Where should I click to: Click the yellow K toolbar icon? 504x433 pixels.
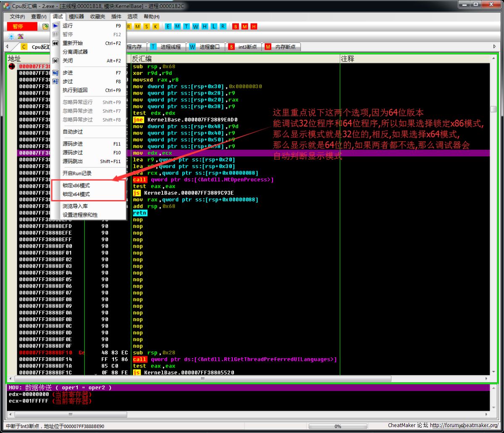[155, 26]
